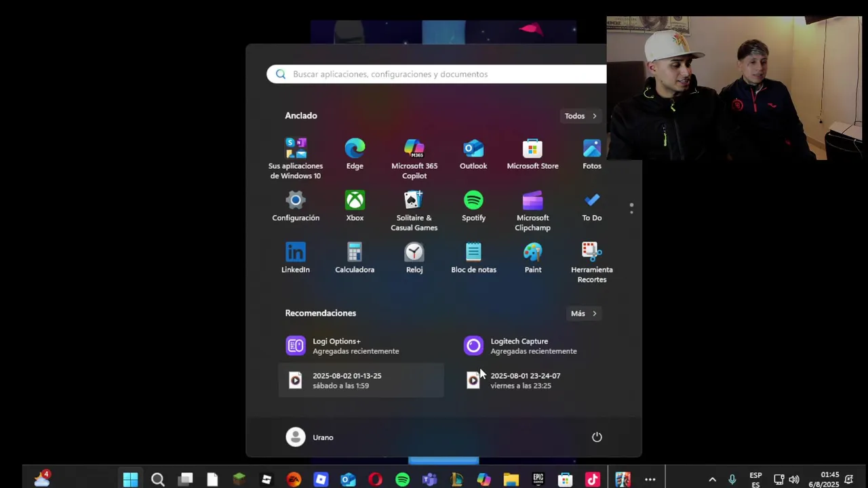The image size is (868, 488).
Task: Open Logi Options+ recommendation
Action: coord(361,346)
